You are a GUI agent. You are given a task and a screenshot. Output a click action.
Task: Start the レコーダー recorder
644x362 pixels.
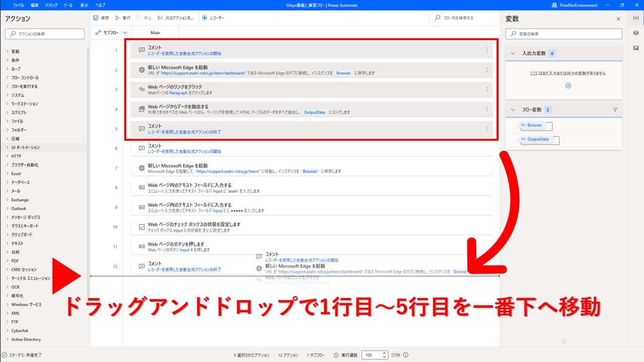click(x=213, y=18)
